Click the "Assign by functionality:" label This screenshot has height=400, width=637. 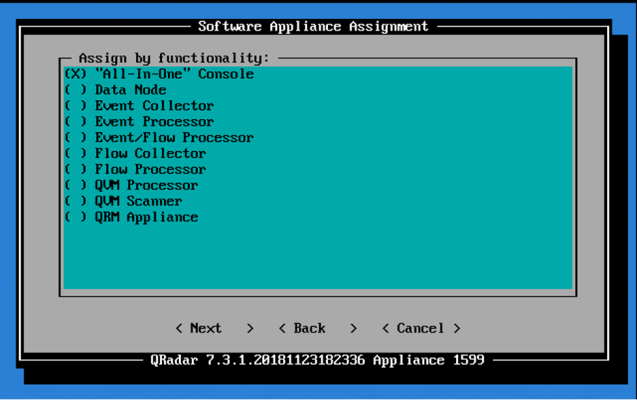tap(174, 58)
